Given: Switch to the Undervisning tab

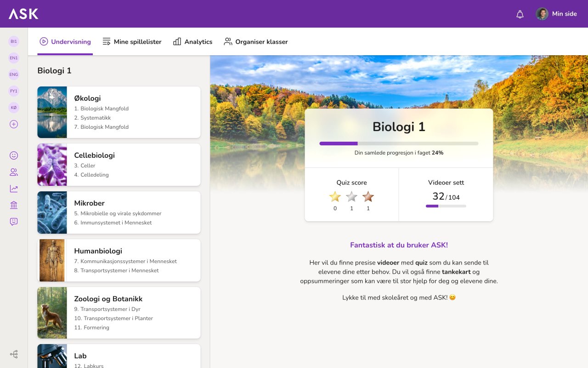Looking at the screenshot, I should click(x=65, y=41).
